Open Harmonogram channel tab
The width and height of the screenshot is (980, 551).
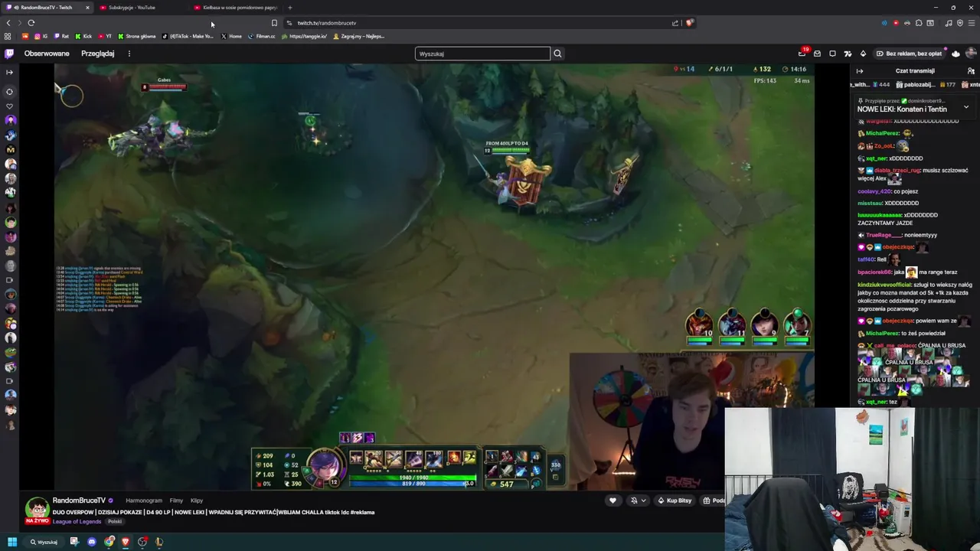tap(144, 500)
